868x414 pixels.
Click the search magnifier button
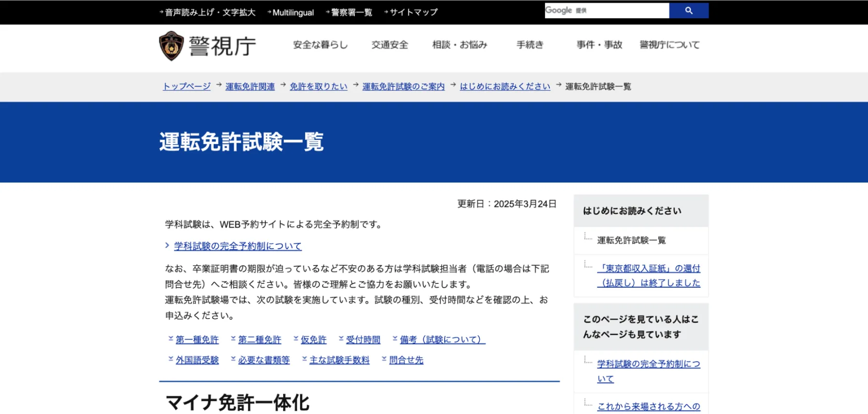pyautogui.click(x=689, y=11)
